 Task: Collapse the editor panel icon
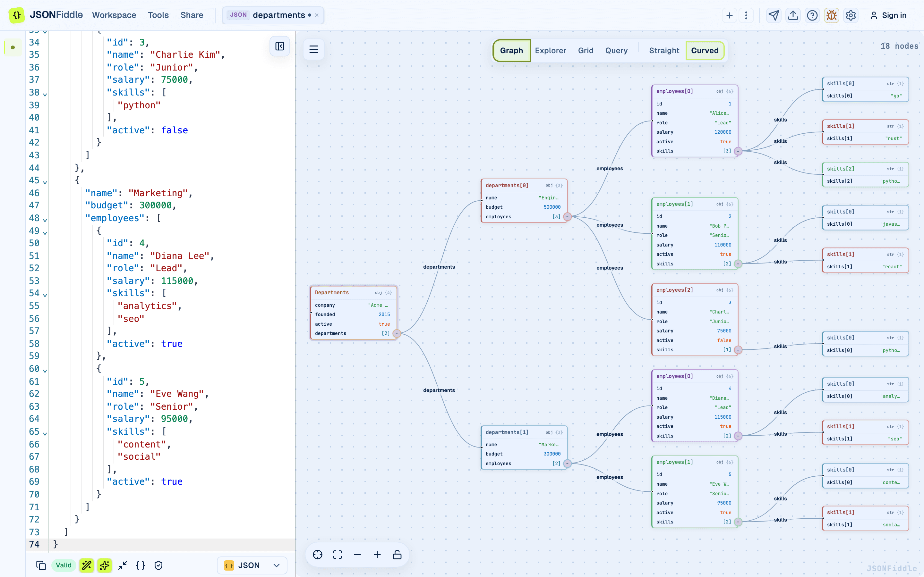pos(279,46)
